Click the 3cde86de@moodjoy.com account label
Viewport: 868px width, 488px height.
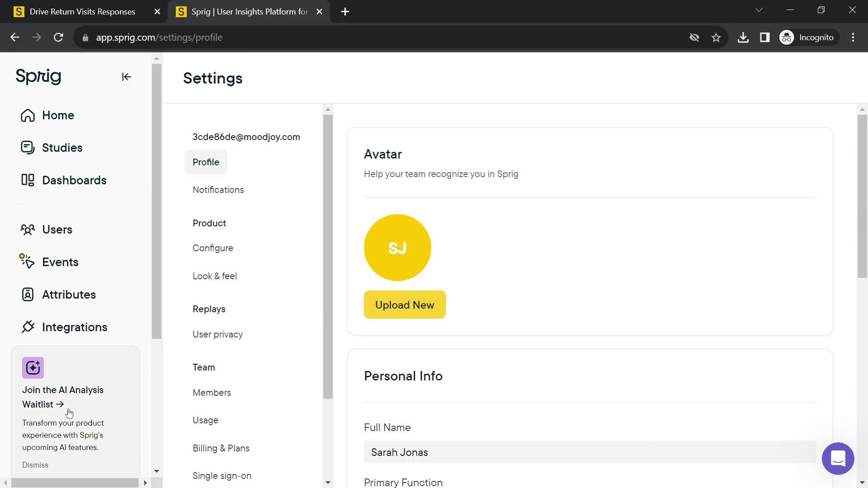pyautogui.click(x=246, y=137)
